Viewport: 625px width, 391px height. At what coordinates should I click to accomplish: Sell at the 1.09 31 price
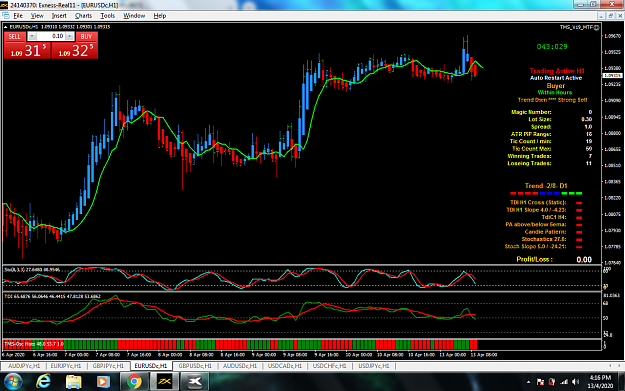coord(27,51)
